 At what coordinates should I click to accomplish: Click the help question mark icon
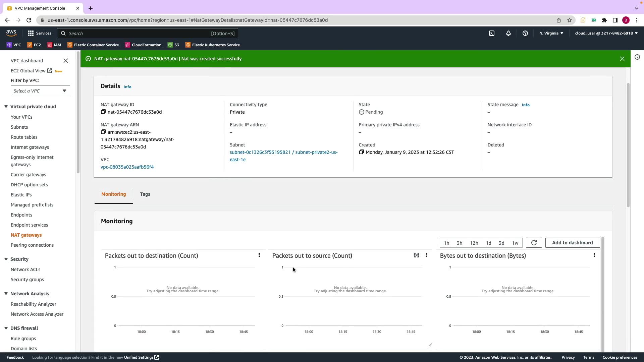pos(525,33)
